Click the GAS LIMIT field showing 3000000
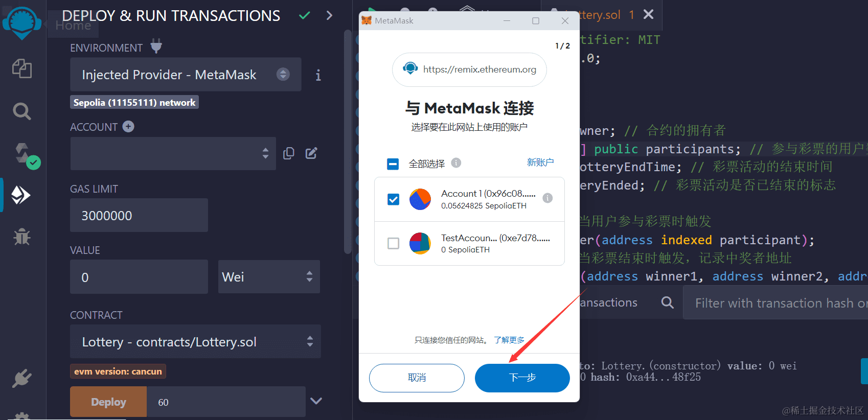The image size is (868, 420). (x=139, y=215)
